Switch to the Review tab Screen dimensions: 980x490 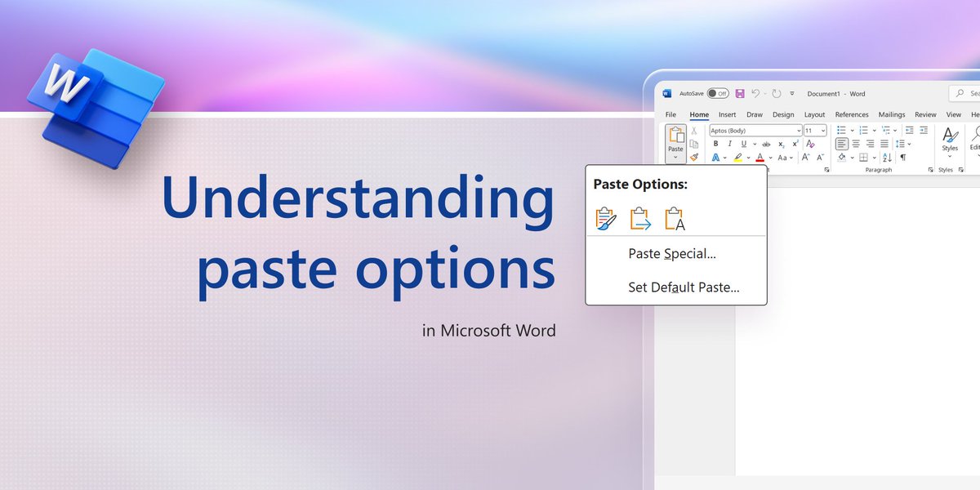(x=925, y=115)
